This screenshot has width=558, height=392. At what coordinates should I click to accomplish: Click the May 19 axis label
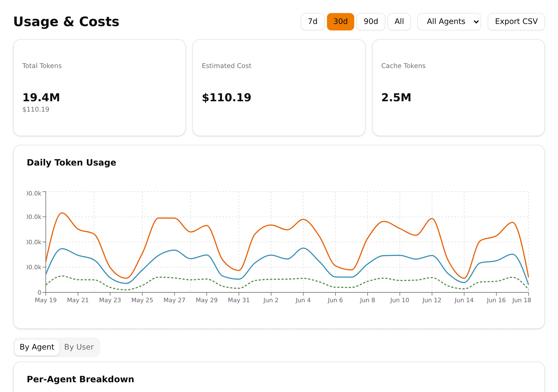pyautogui.click(x=46, y=300)
